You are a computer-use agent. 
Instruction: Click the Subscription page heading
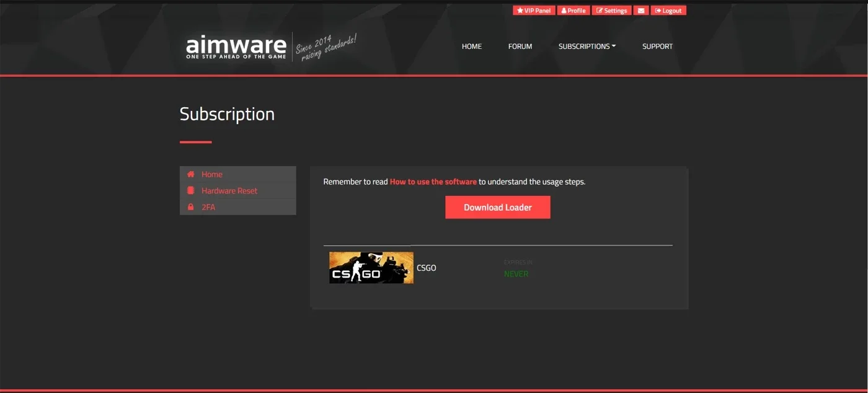point(227,114)
